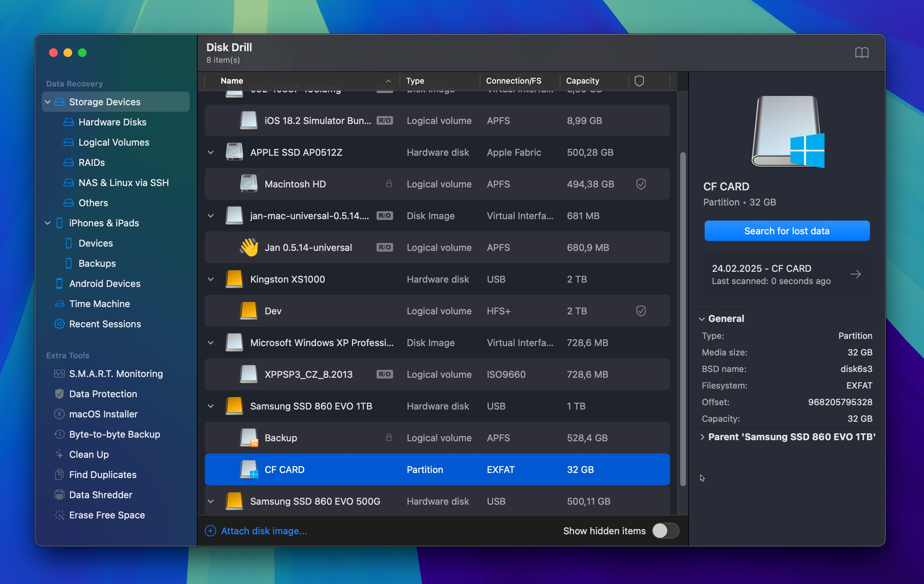This screenshot has height=584, width=924.
Task: Collapse the Kingston XS1000 disk row
Action: pyautogui.click(x=211, y=279)
